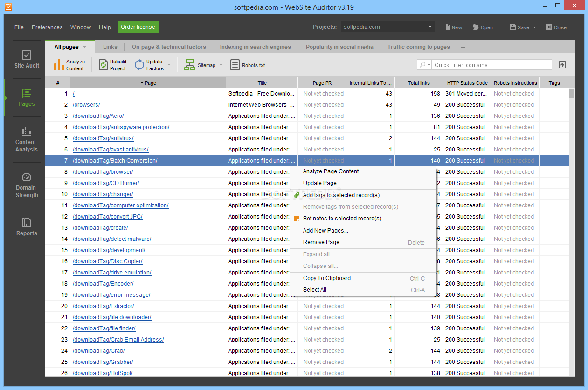Viewport: 588px width, 390px height.
Task: Open the Window menu
Action: coord(81,27)
